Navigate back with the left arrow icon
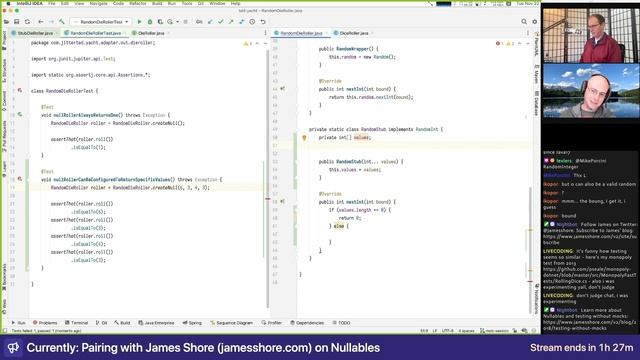The width and height of the screenshot is (640, 360). (x=40, y=22)
